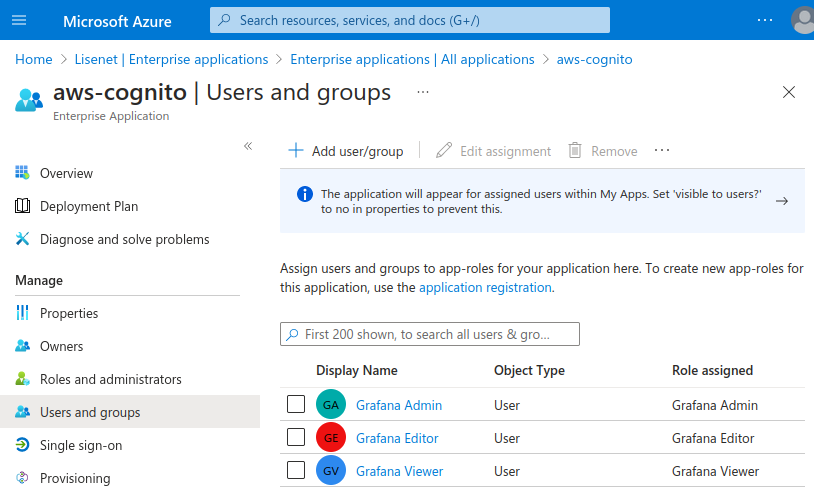Screen dimensions: 814x503
Task: Open the hamburger portal menu
Action: click(x=19, y=20)
